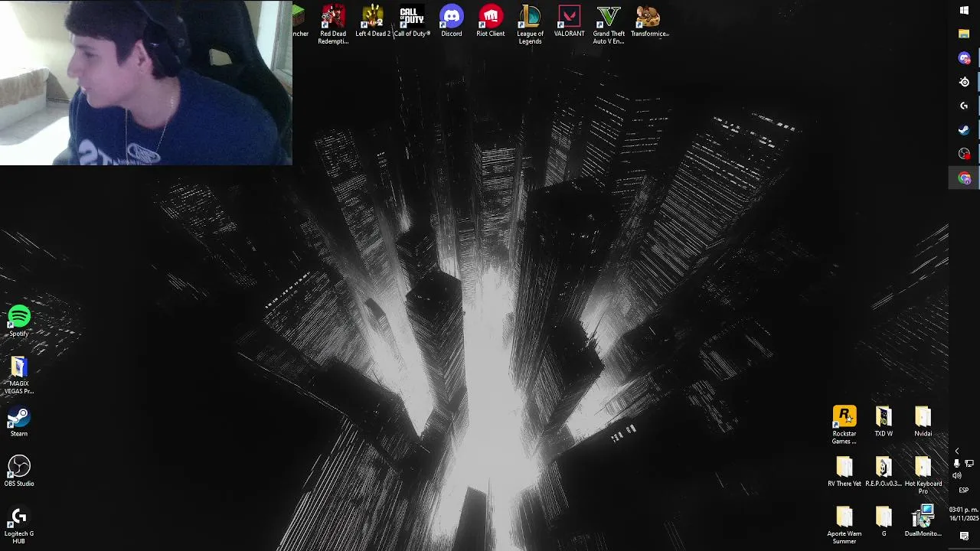The image size is (980, 551).
Task: Select the Hot Keyboard Pro folder
Action: point(923,475)
